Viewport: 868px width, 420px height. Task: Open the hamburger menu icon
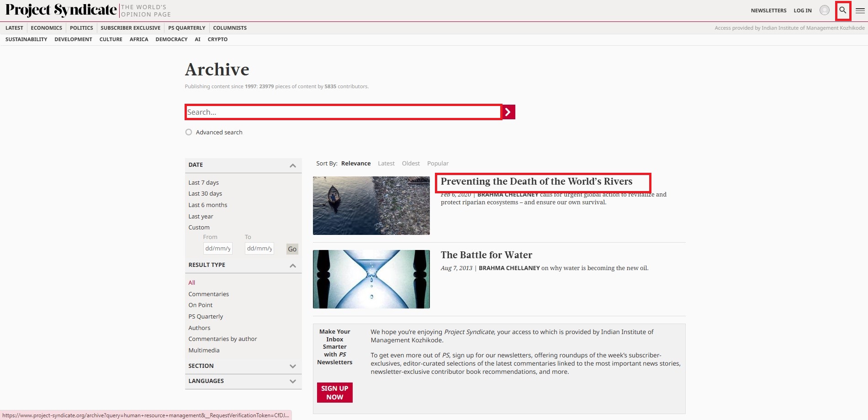click(860, 11)
